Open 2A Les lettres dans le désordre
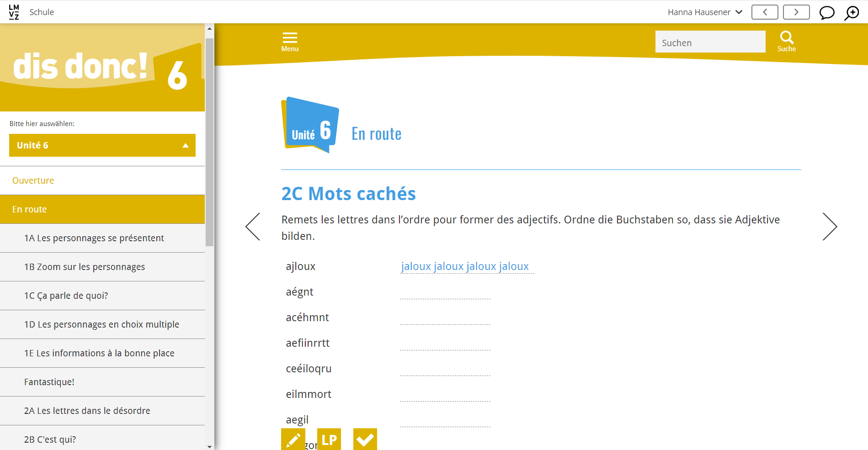Screen dimensions: 868x450 [102, 411]
